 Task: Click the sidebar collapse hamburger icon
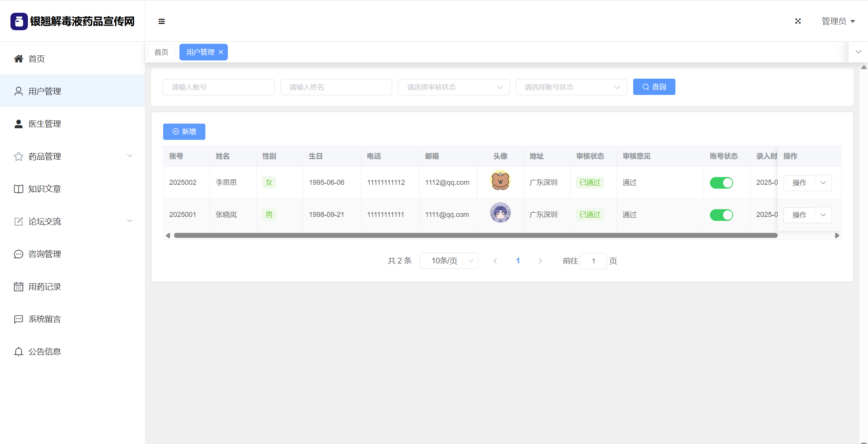pos(162,21)
